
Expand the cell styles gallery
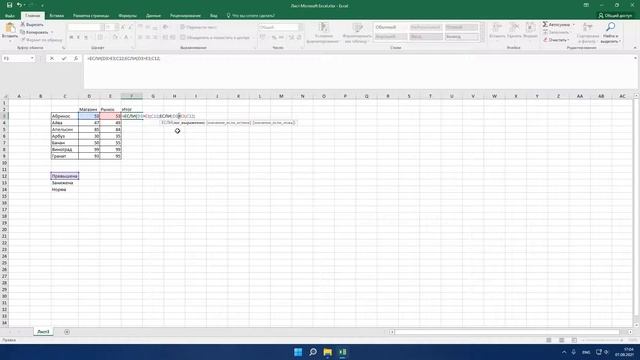(x=482, y=39)
